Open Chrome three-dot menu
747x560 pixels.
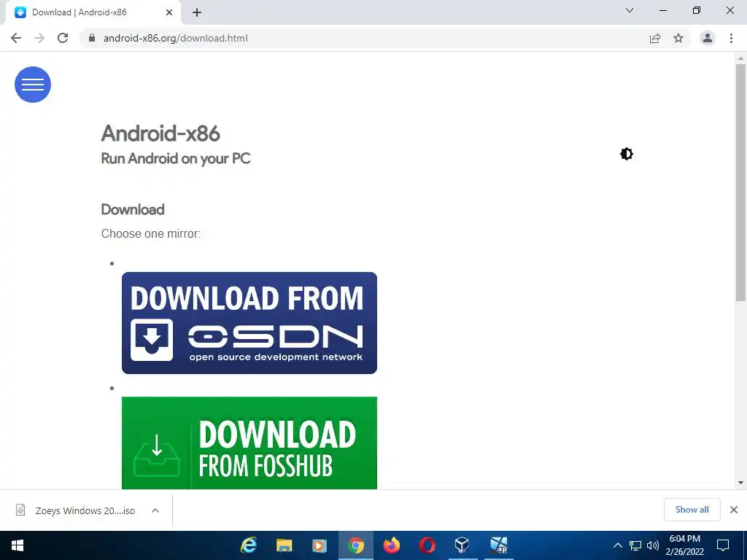click(731, 38)
